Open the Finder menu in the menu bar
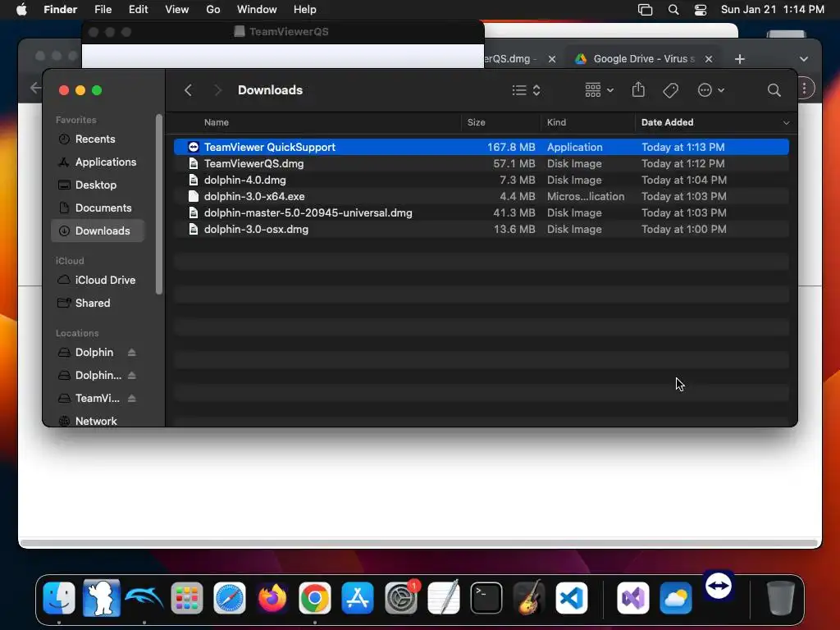This screenshot has height=630, width=840. tap(60, 10)
